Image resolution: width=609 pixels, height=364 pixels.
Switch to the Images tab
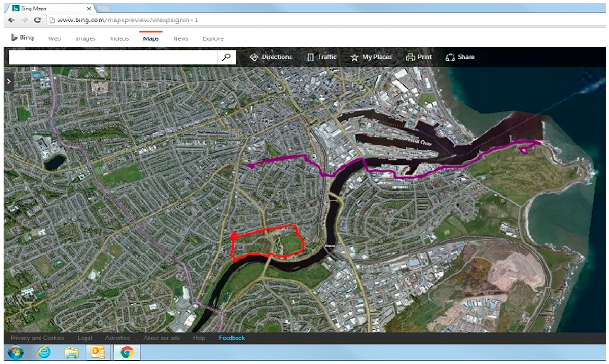[x=85, y=39]
